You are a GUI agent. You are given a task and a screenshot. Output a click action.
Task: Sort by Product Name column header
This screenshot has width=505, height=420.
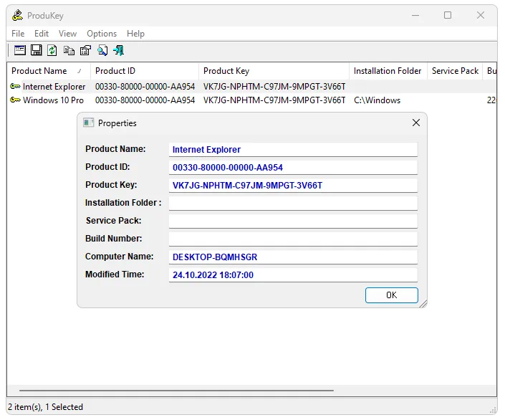click(49, 70)
